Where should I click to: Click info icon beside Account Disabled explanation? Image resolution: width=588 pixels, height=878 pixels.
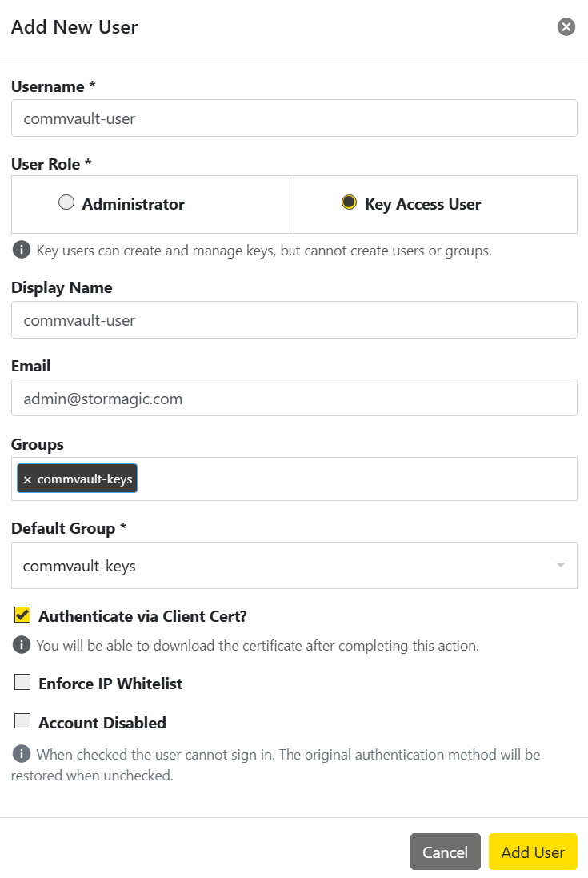(x=22, y=754)
